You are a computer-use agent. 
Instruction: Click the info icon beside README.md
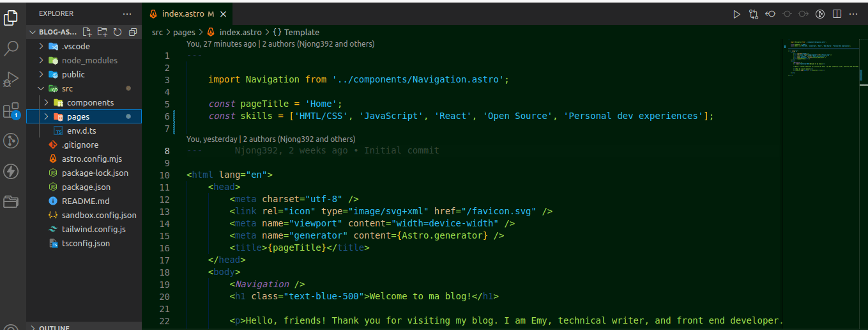pyautogui.click(x=53, y=201)
